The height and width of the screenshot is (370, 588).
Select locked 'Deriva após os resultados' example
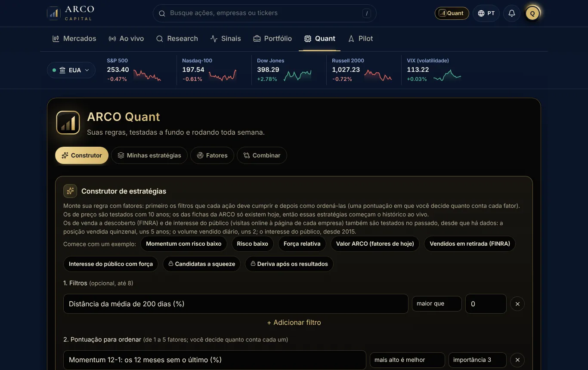289,264
